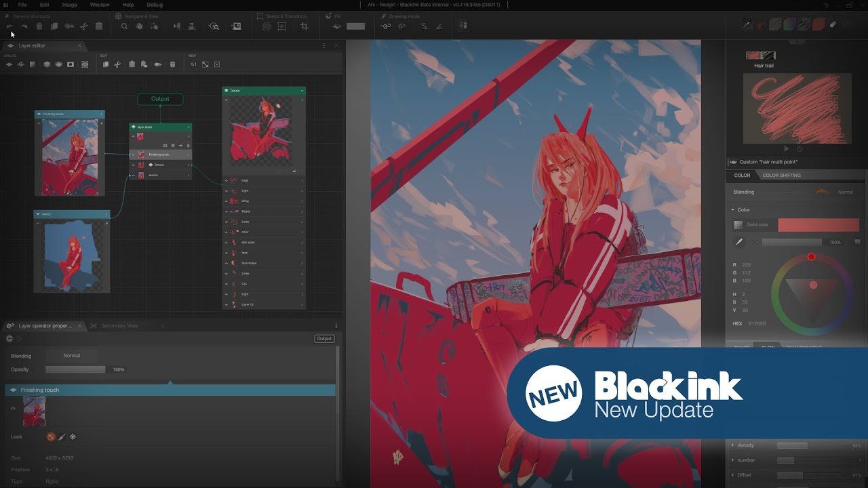Click the solid color red swatch
Viewport: 868px width, 488px height.
[818, 225]
